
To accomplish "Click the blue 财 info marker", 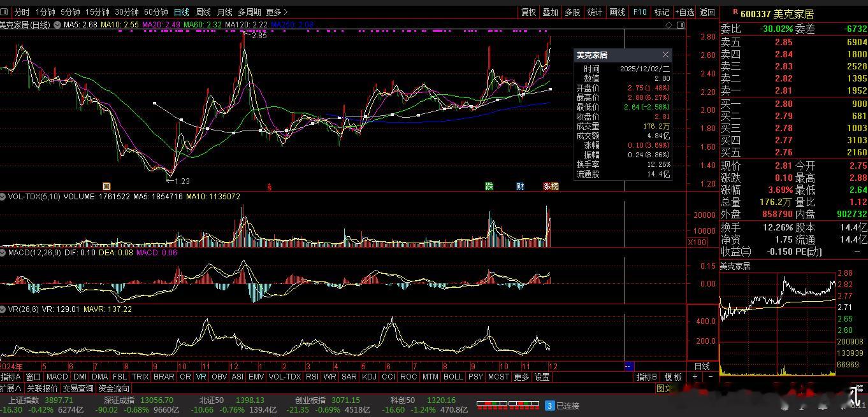I will 521,187.
